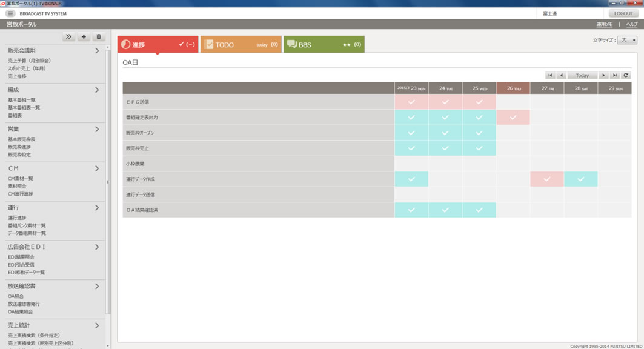644x349 pixels.
Task: Jump to last period in calendar navigation
Action: click(x=614, y=76)
